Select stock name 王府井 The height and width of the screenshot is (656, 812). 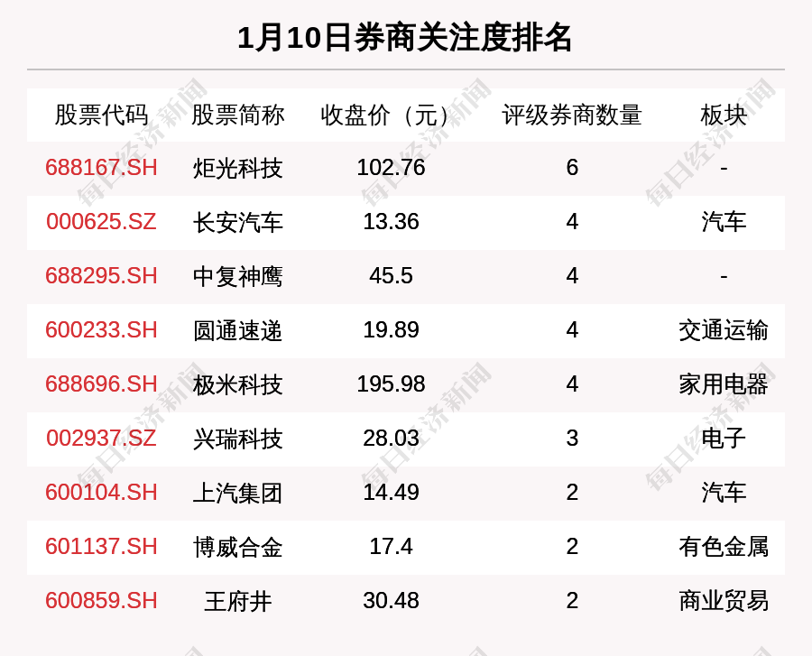tap(237, 602)
